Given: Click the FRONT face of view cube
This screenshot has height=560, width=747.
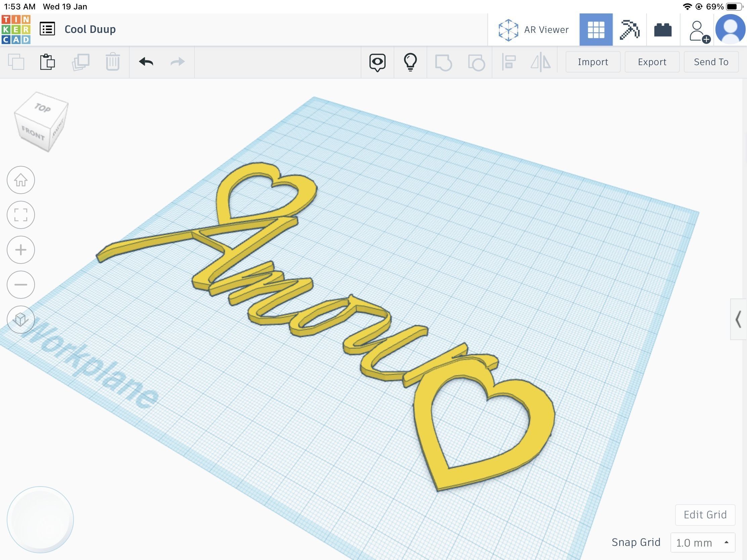Looking at the screenshot, I should click(x=33, y=133).
